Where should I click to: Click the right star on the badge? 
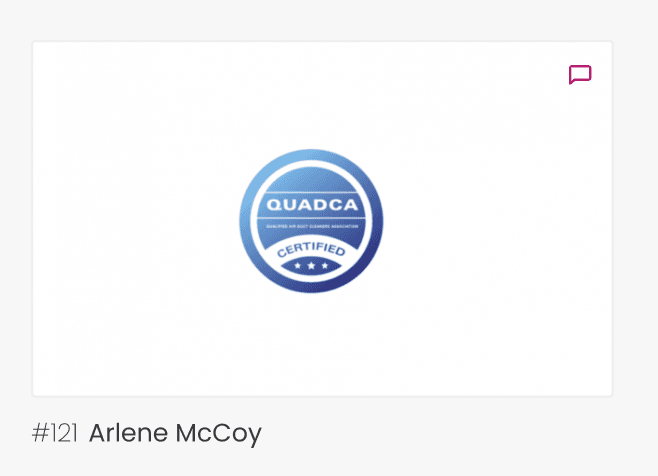324,265
